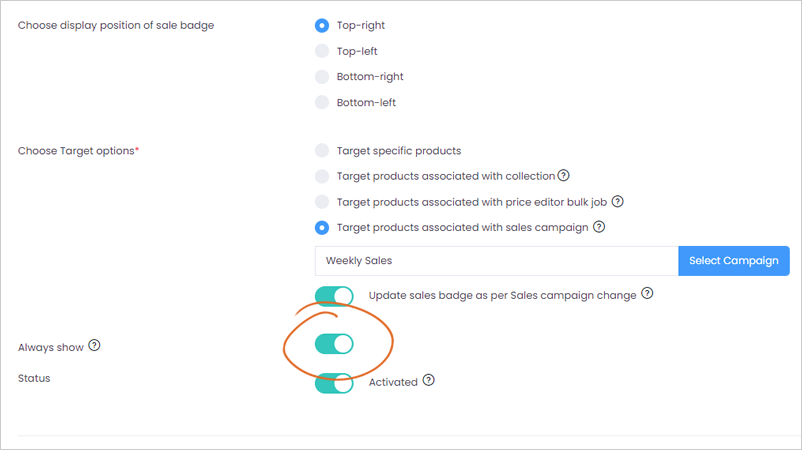Choose Bottom-left badge position

coord(322,102)
